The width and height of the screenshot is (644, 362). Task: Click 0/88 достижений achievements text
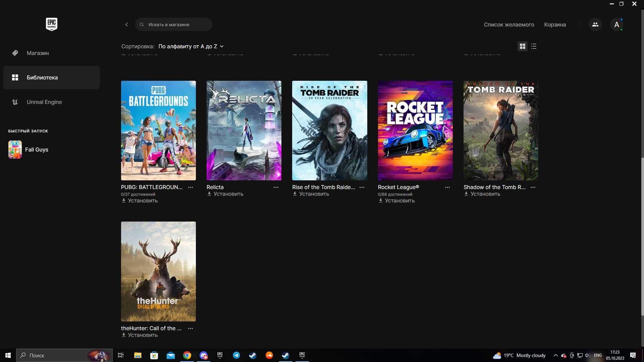click(395, 194)
